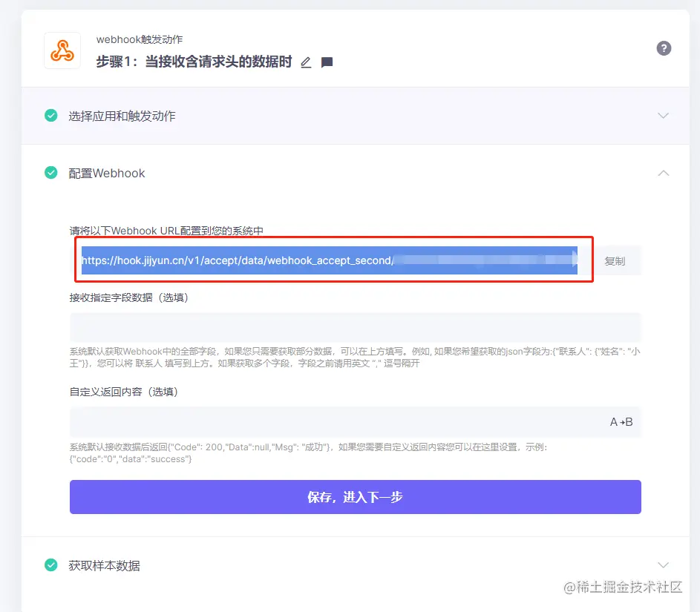
Task: Click the 配置Webhook section title
Action: (107, 173)
